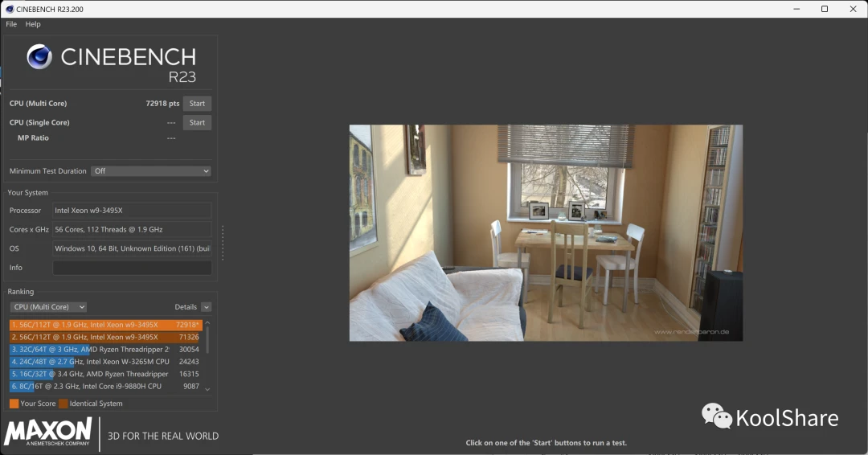Start the CPU Multi Core test
868x455 pixels.
197,104
